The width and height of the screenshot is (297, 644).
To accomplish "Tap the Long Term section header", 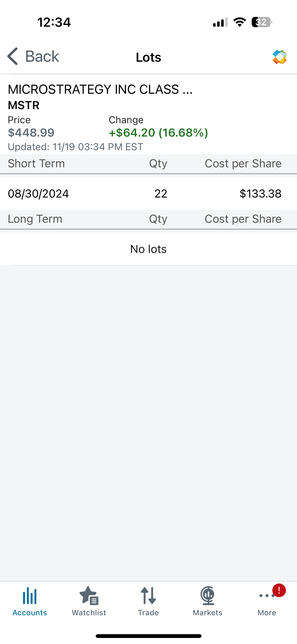I will pyautogui.click(x=35, y=219).
